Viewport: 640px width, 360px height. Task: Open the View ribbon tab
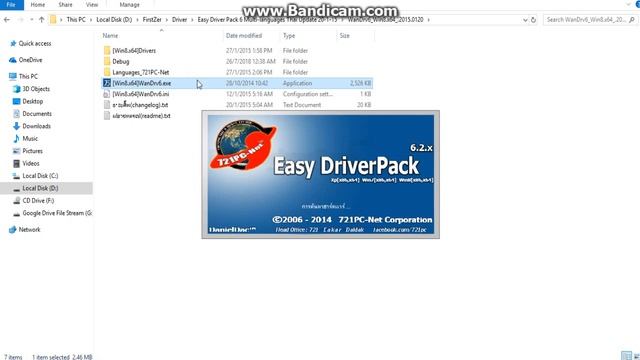[92, 4]
